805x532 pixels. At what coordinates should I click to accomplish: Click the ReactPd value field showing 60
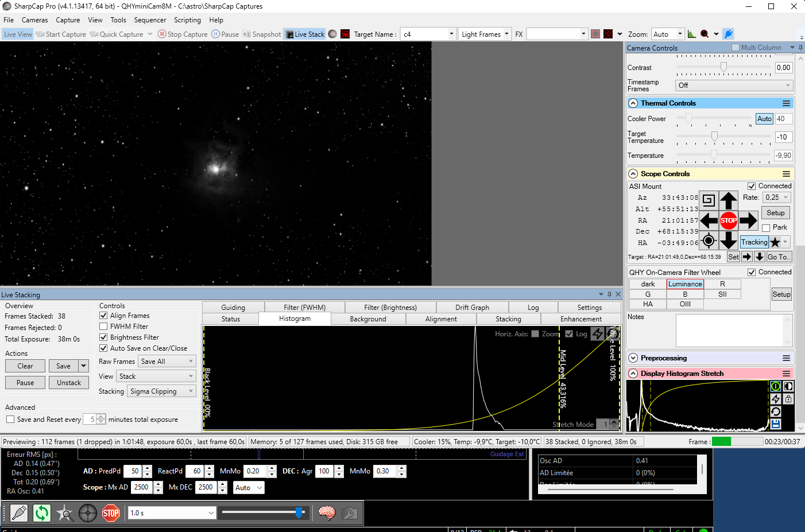(x=195, y=471)
